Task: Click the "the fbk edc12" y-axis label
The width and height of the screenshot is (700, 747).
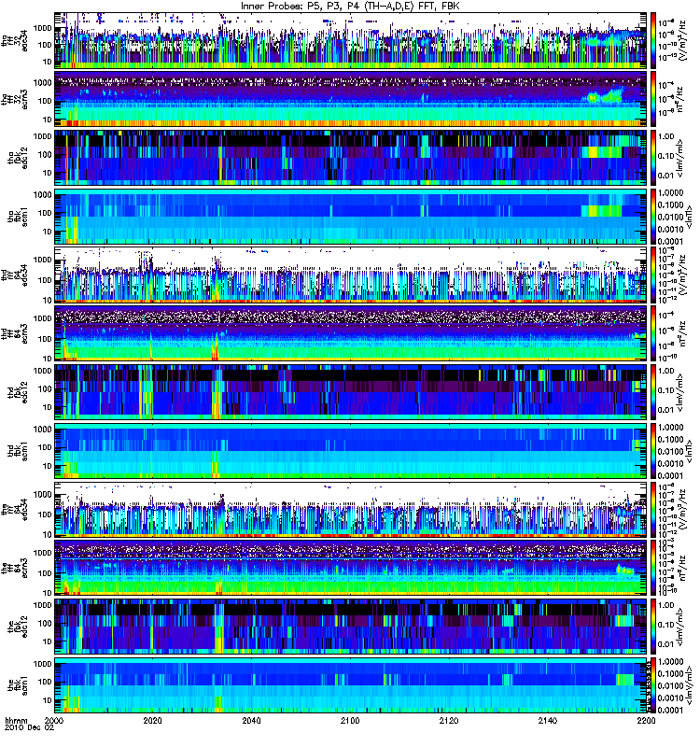Action: coord(18,627)
